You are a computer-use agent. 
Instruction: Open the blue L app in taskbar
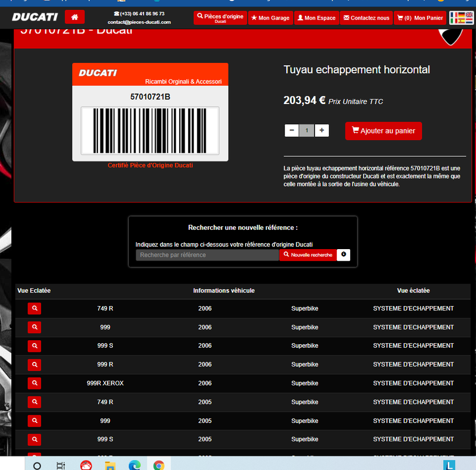[449, 465]
